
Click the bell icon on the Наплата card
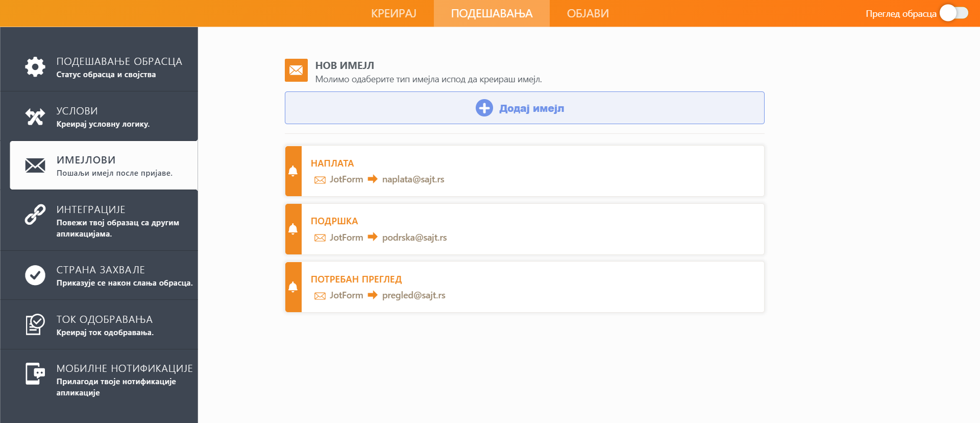click(293, 171)
